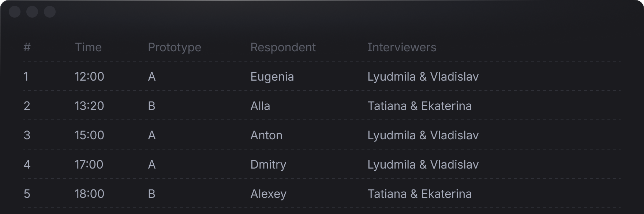Select the 18:00 time cell
The width and height of the screenshot is (644, 214).
pos(89,194)
